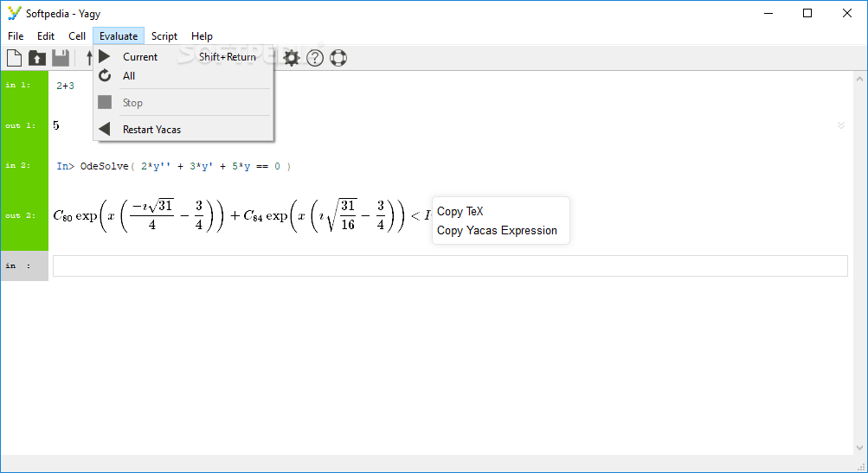Click the empty input cell field
The height and width of the screenshot is (473, 868).
[x=450, y=265]
